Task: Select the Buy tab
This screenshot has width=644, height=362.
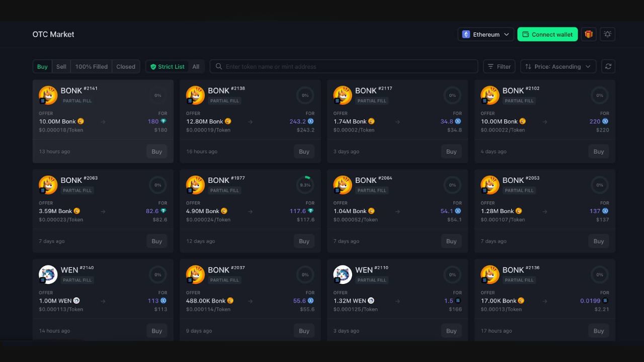Action: (42, 66)
